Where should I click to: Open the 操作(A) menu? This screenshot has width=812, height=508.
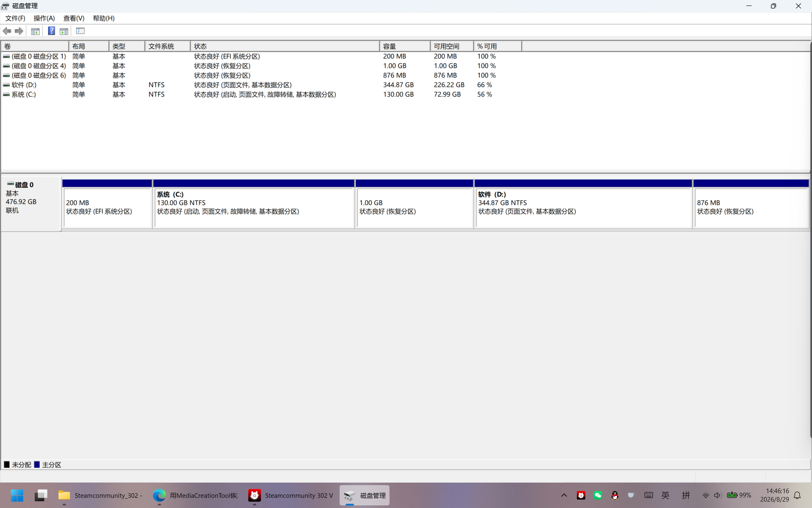pos(44,18)
